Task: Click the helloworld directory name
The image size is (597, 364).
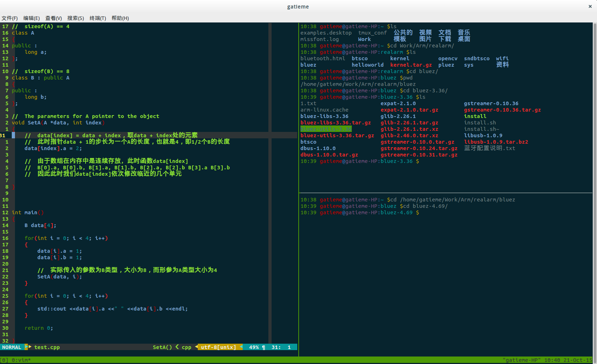Action: 368,65
